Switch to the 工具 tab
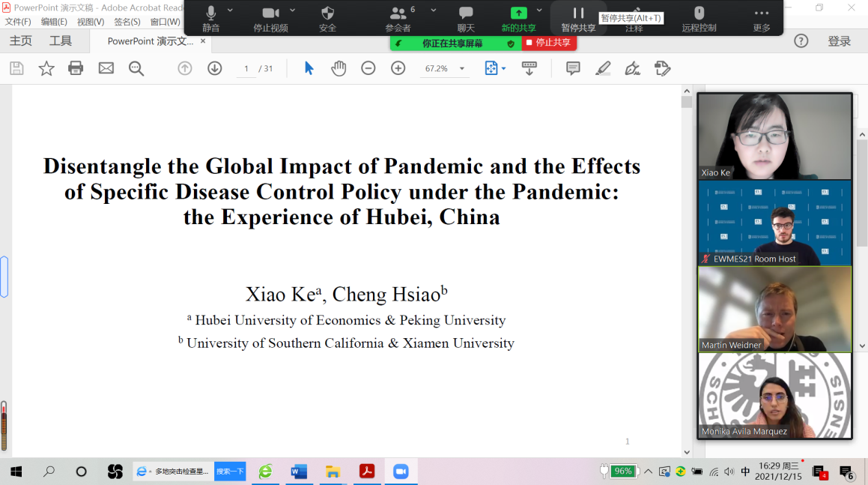This screenshot has width=868, height=485. tap(61, 41)
